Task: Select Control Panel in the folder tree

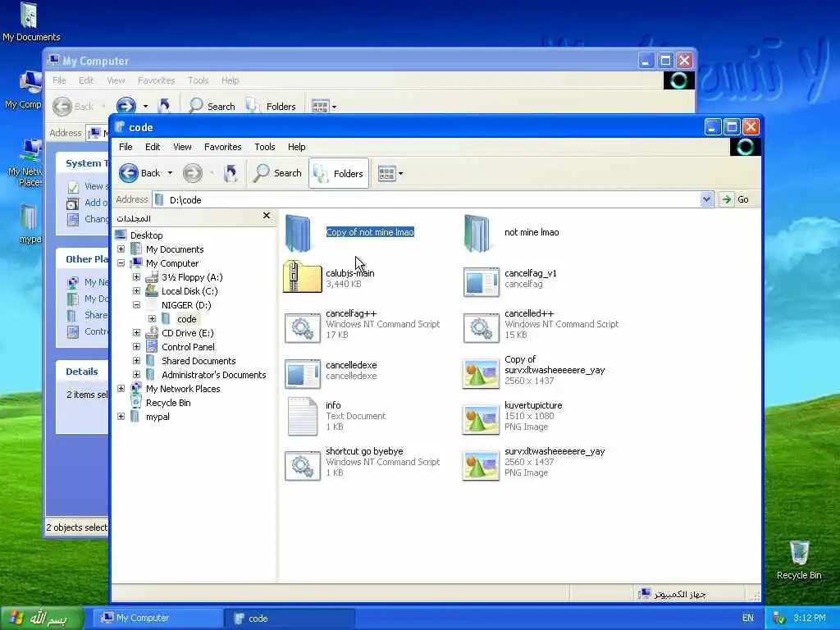Action: [188, 347]
